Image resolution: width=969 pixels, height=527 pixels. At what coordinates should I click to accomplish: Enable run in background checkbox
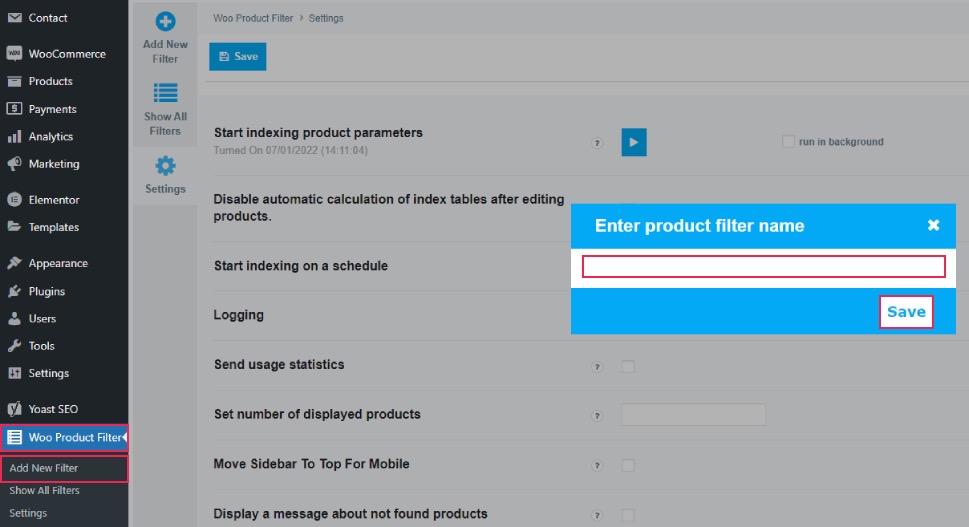click(788, 141)
